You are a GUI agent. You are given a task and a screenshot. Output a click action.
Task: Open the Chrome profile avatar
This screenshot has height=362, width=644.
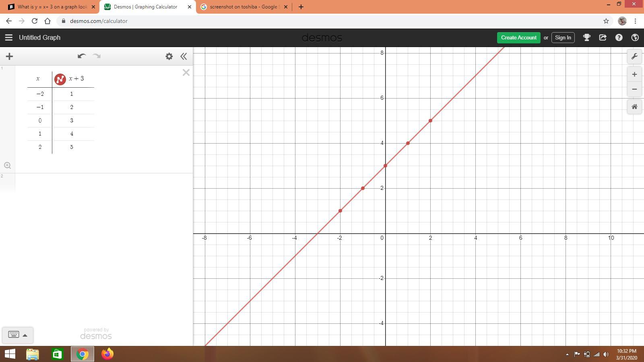click(x=622, y=21)
